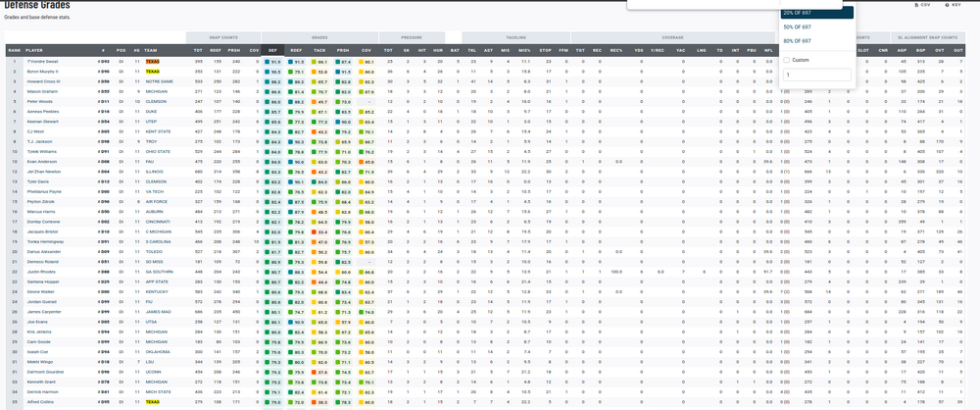980x410 pixels.
Task: Sort by RANK column header
Action: (14, 49)
